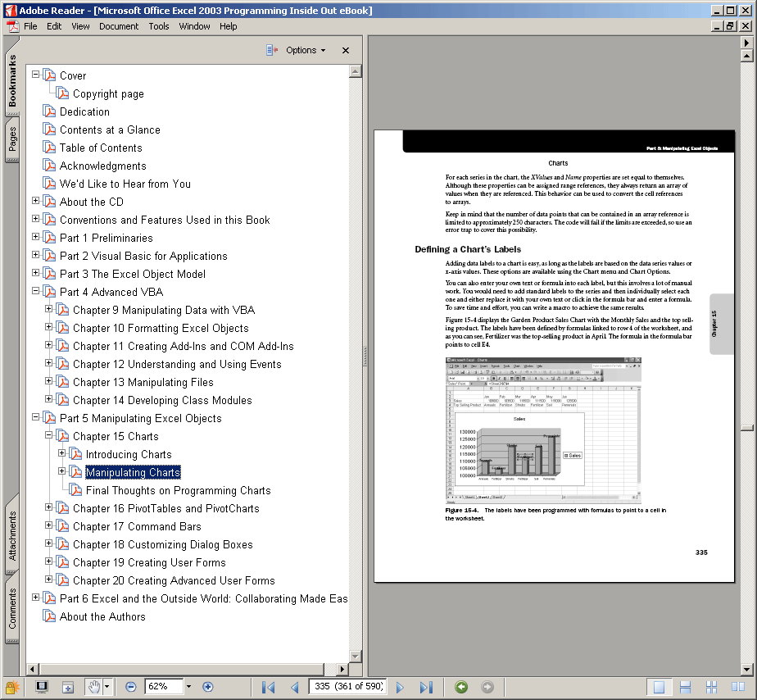Click the hide toolbars page icon
Screen dimensions: 757x700
click(67, 687)
